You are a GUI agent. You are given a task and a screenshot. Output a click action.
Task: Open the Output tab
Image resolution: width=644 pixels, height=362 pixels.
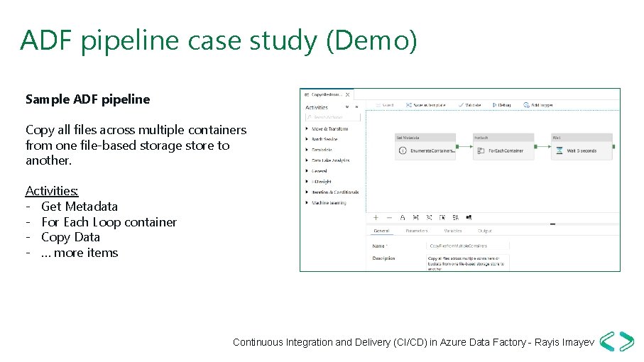click(x=485, y=231)
